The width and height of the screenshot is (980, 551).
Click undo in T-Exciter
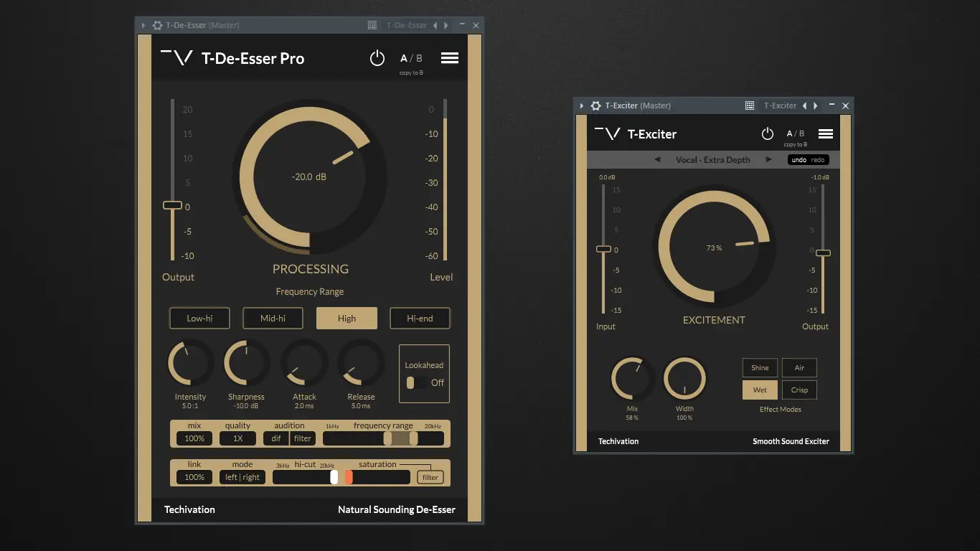[x=798, y=160]
